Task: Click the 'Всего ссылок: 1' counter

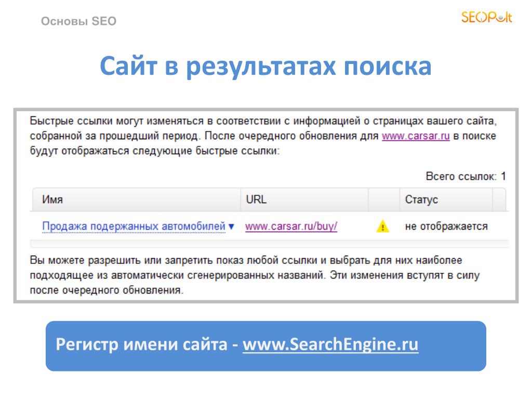Action: [466, 176]
